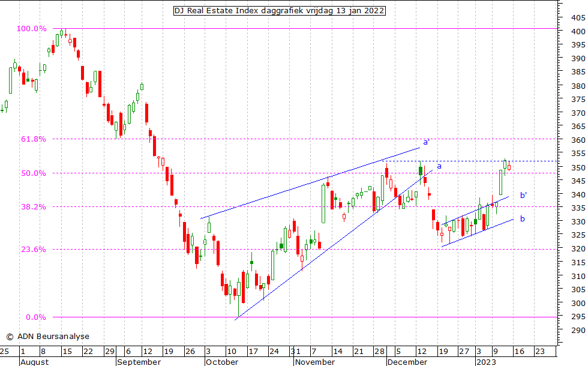588x366 pixels.
Task: Click the blue 'a' trendline label
Action: pos(439,166)
